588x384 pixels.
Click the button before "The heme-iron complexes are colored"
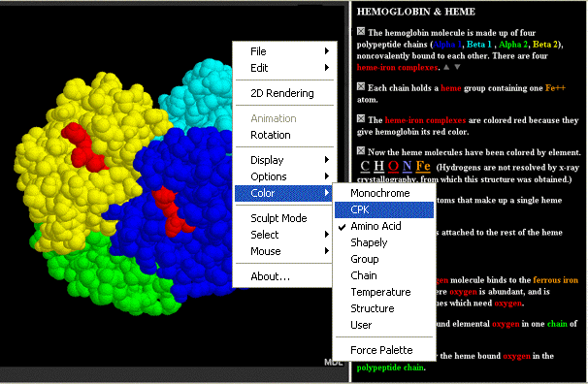(x=361, y=118)
